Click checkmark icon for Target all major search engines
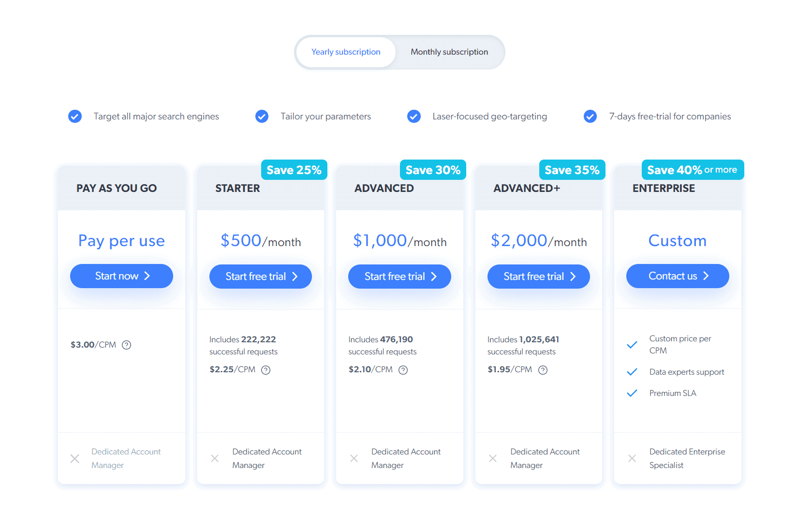 [75, 117]
